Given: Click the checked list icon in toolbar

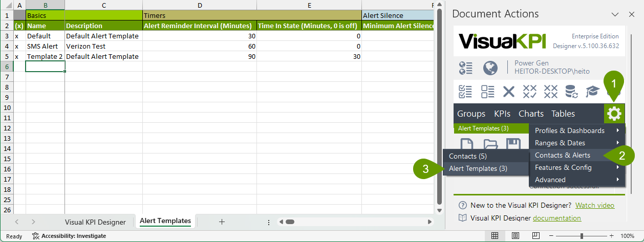Looking at the screenshot, I should (x=465, y=92).
